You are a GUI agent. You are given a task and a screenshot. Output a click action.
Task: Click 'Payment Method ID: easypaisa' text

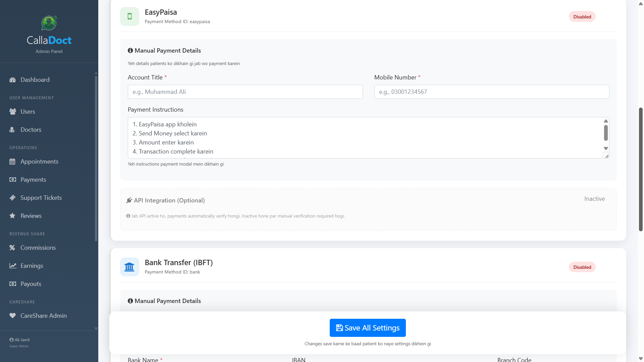(177, 21)
